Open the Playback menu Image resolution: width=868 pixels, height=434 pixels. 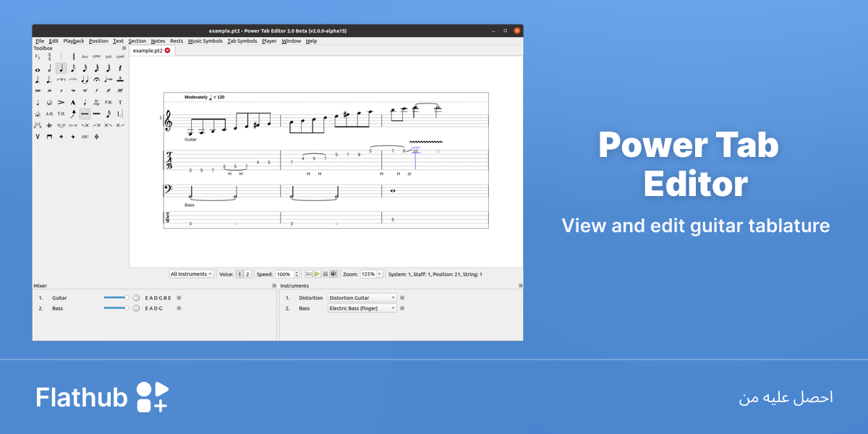click(x=74, y=41)
